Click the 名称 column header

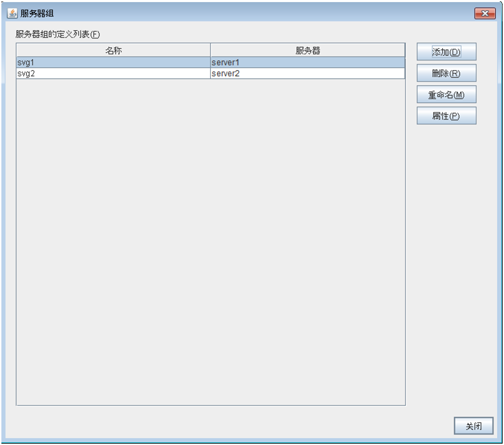(x=113, y=51)
